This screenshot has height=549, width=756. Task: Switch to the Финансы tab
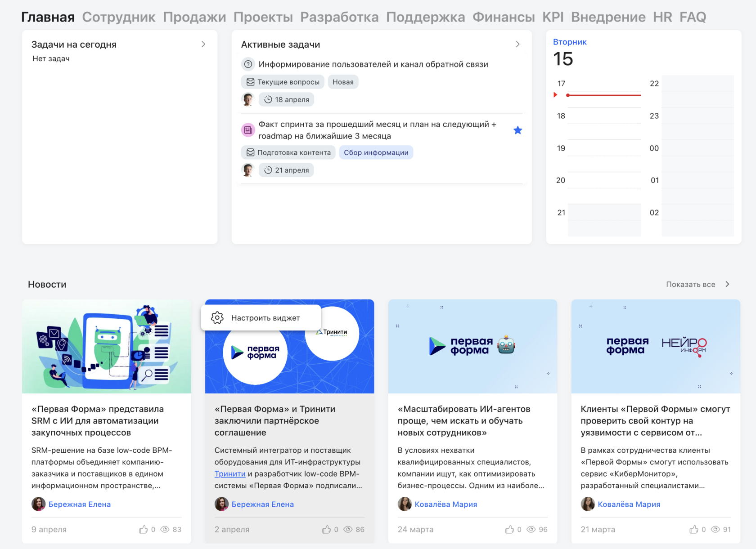click(x=504, y=17)
